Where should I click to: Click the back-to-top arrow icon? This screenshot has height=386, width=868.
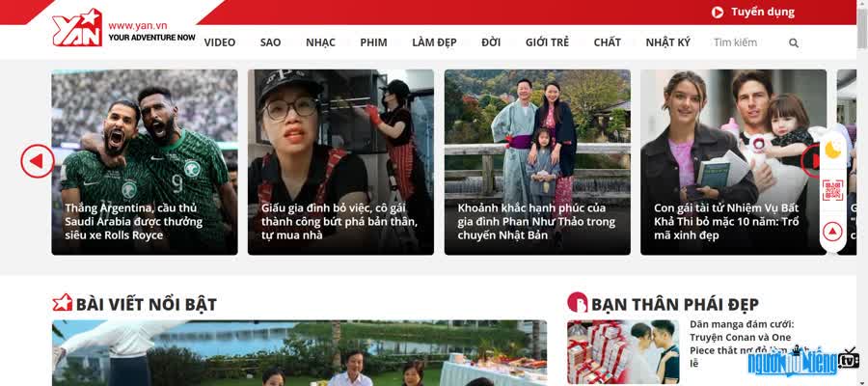(832, 231)
